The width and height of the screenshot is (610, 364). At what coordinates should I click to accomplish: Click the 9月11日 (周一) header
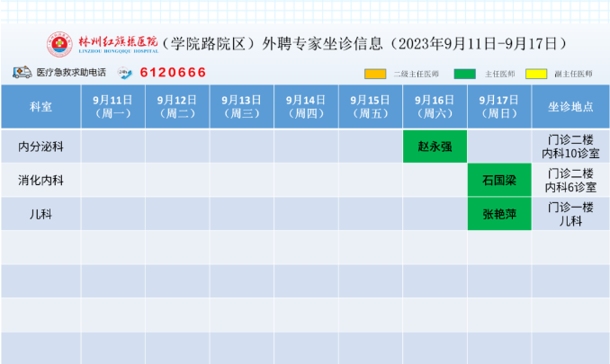pyautogui.click(x=112, y=106)
